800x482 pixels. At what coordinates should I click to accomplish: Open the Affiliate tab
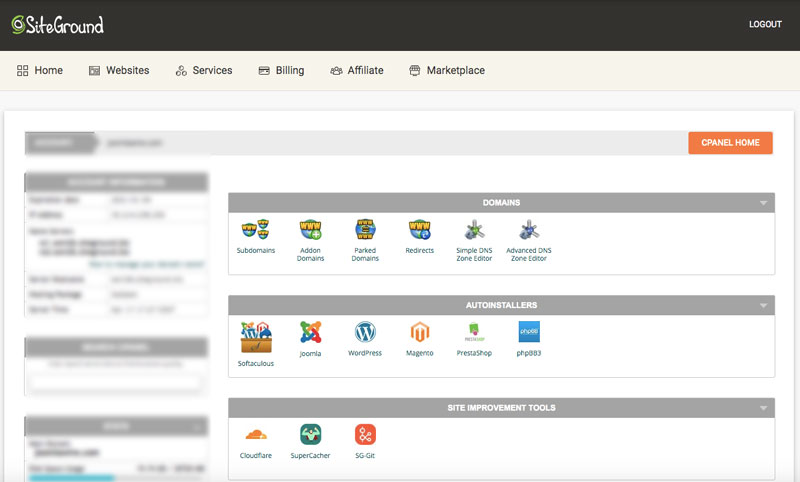[x=357, y=70]
